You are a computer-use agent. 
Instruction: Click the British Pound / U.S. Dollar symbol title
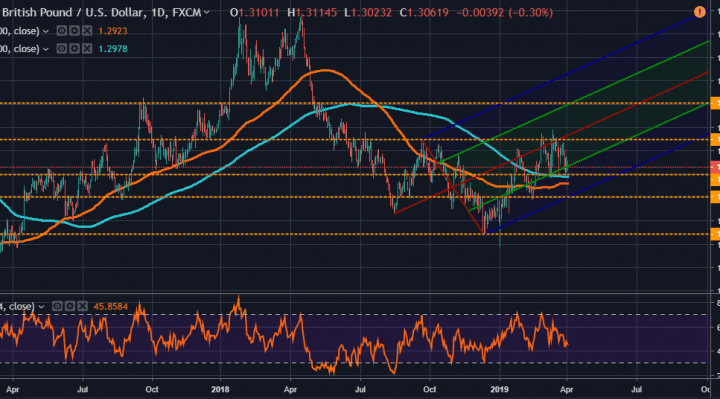click(74, 12)
